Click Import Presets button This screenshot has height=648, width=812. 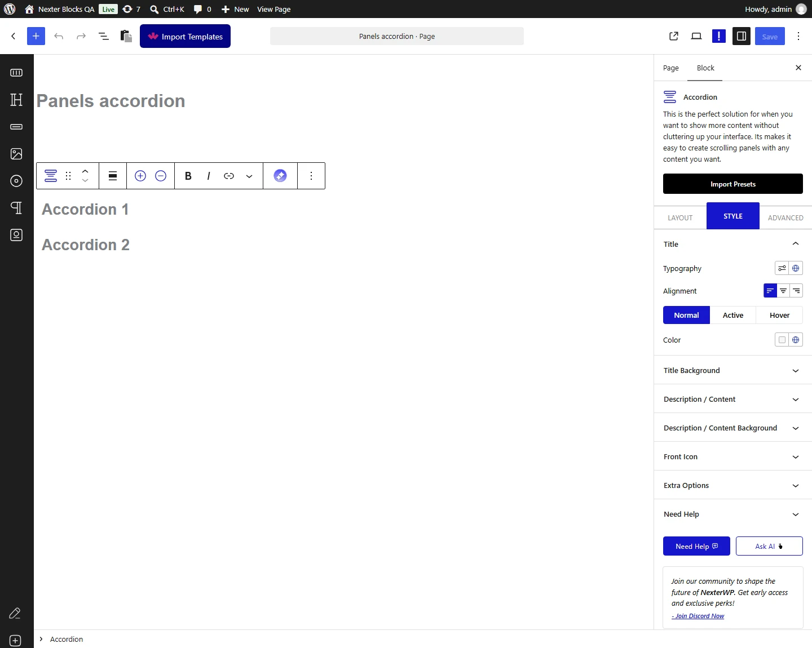(733, 184)
